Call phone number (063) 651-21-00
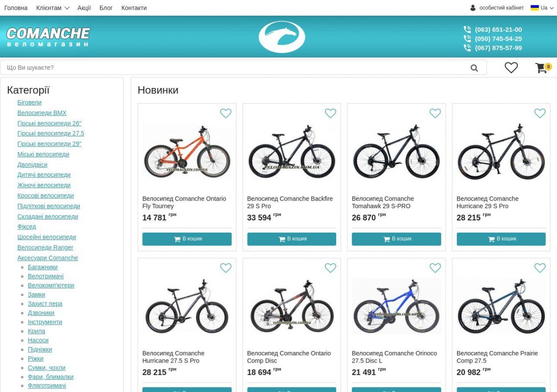Screen dimensions: 557x392 point(498,29)
